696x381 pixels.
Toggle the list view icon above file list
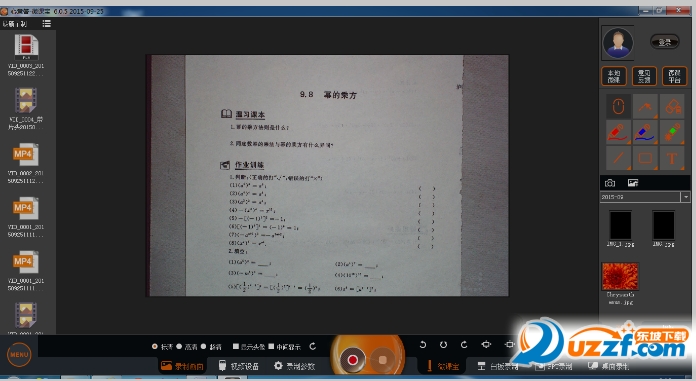pyautogui.click(x=47, y=24)
